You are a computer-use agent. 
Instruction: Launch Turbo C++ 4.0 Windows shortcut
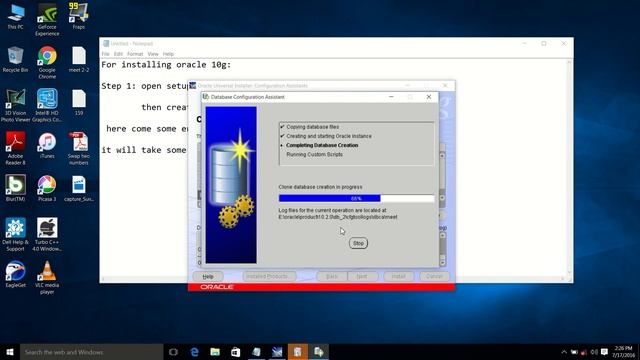pos(47,235)
